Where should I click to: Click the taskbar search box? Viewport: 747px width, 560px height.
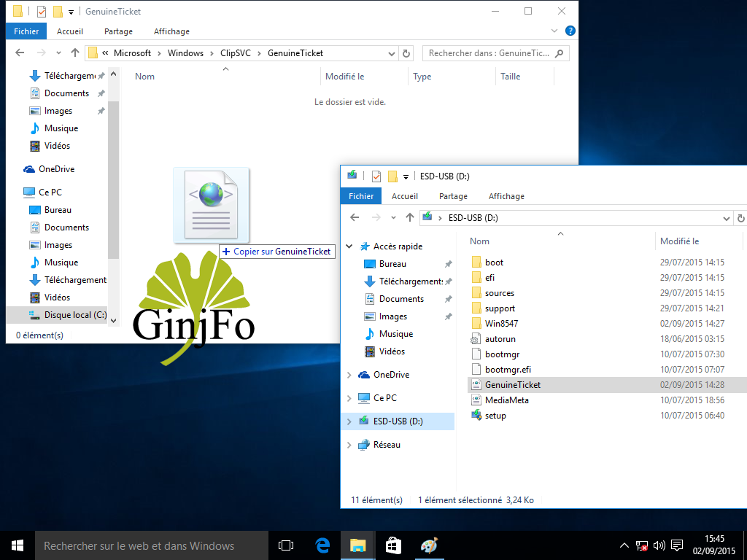152,545
